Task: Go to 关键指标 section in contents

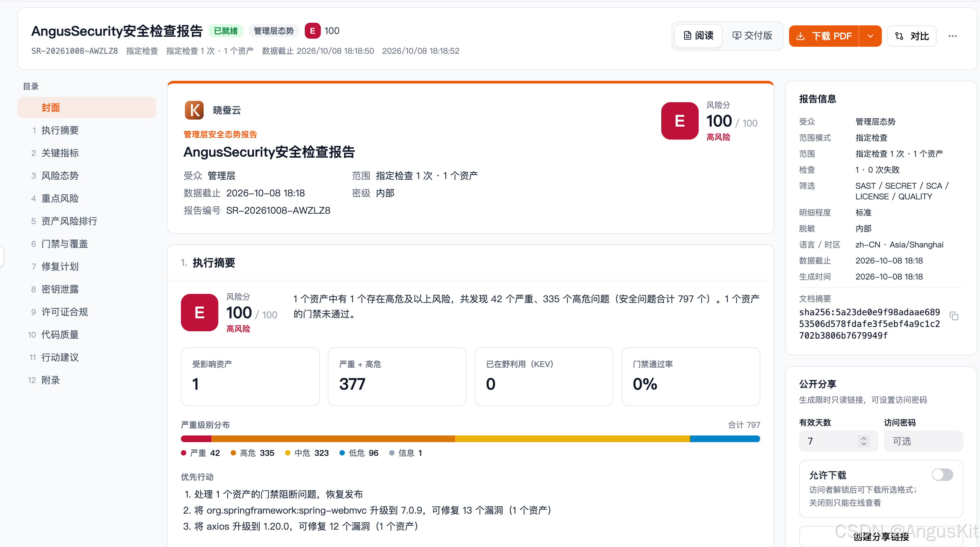Action: pos(87,153)
